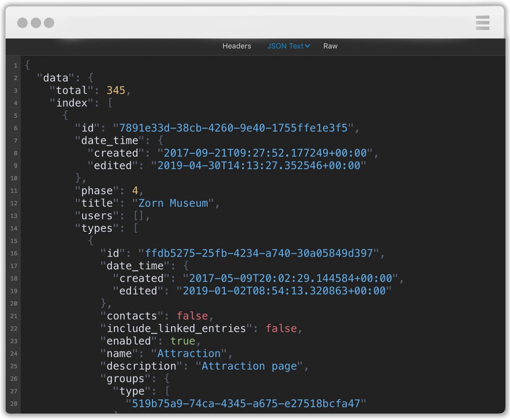Click line number 12 in the gutter
Viewport: 510px width, 420px height.
(14, 203)
